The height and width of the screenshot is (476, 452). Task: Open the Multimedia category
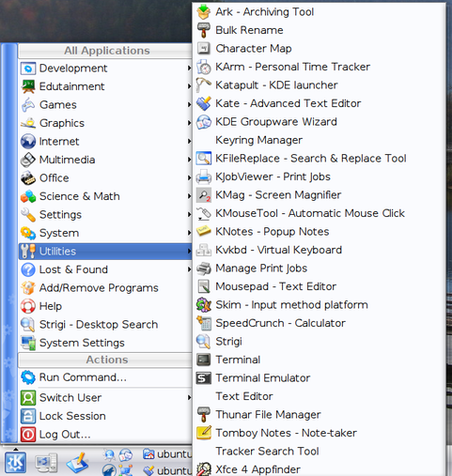(105, 160)
